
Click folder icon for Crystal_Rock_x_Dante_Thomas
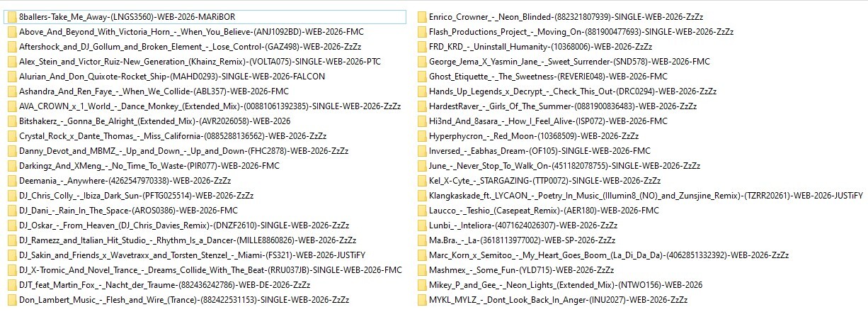tap(11, 136)
